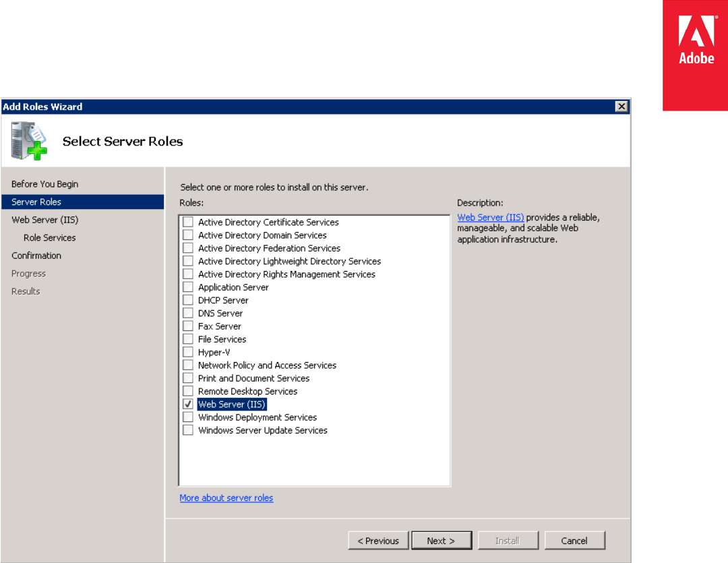Enable the Application Server role checkbox
728x563 pixels.
(188, 287)
